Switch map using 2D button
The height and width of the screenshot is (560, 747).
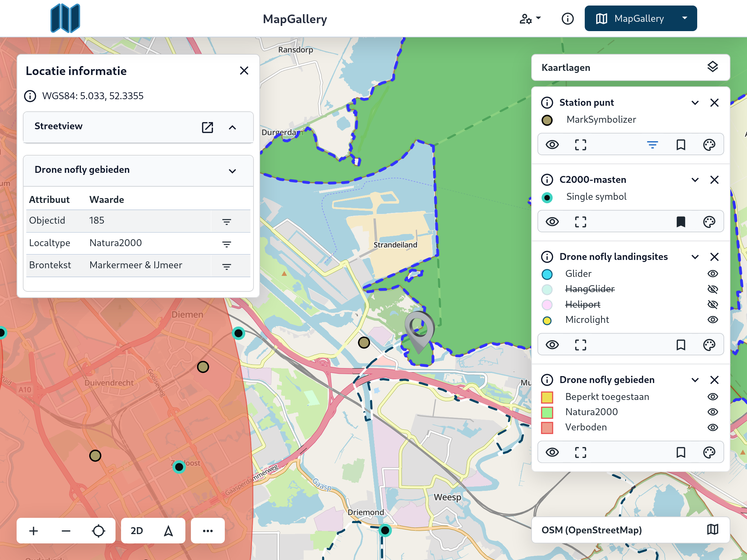137,531
